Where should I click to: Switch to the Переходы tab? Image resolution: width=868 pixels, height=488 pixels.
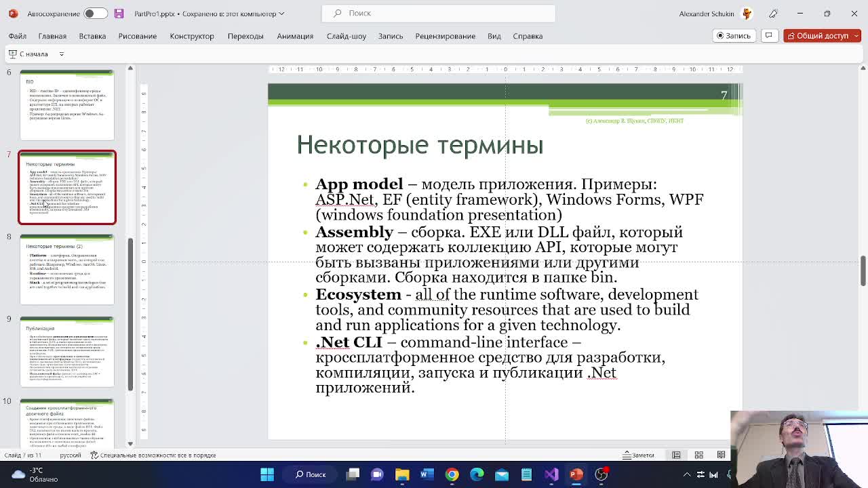[245, 36]
